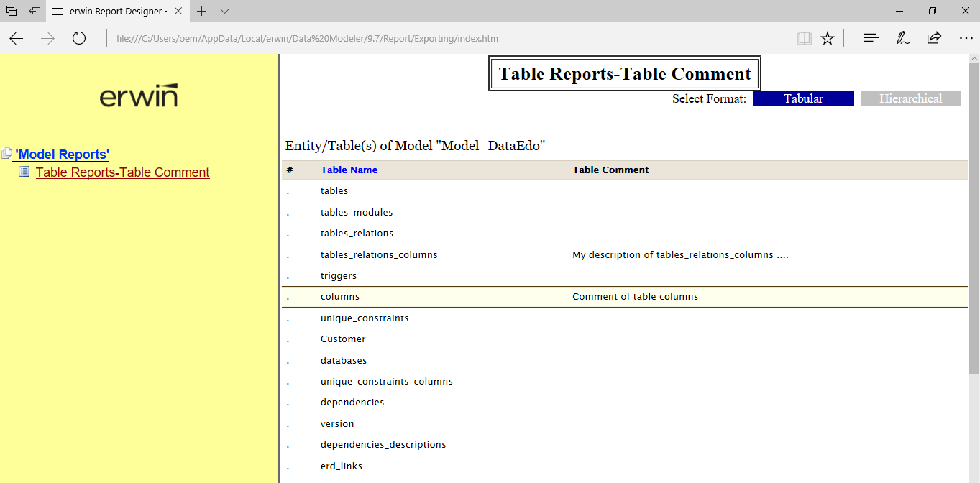
Task: Click the browser Back arrow
Action: point(16,39)
